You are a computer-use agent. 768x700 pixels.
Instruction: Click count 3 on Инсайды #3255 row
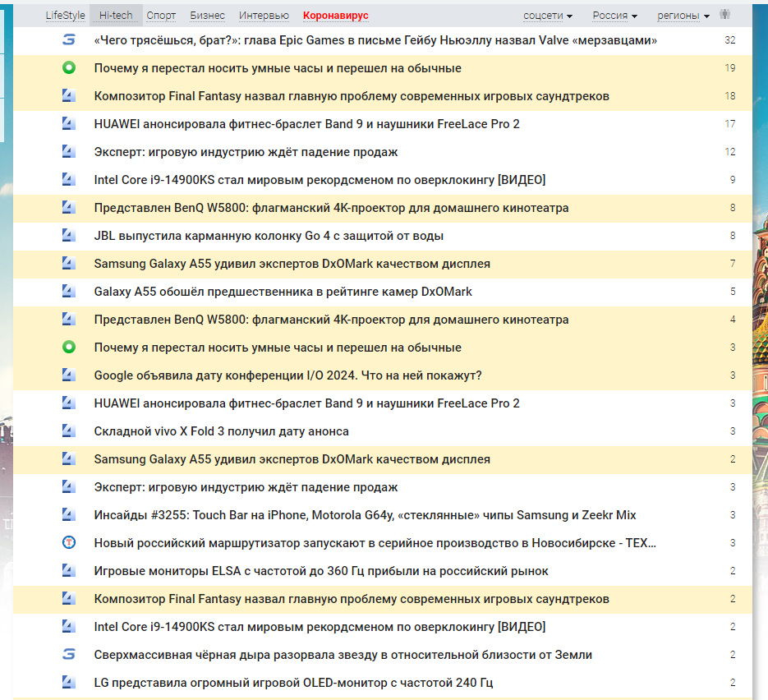(x=733, y=515)
